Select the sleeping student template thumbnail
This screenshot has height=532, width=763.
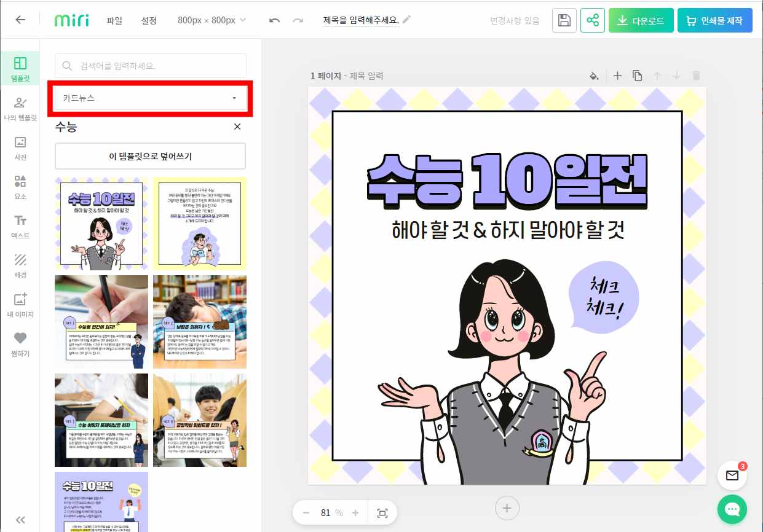point(200,322)
